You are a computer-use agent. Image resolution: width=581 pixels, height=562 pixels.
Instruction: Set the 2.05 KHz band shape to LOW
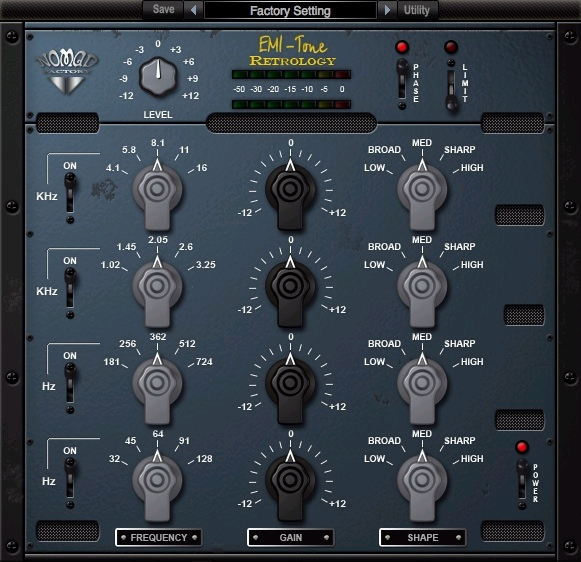374,265
